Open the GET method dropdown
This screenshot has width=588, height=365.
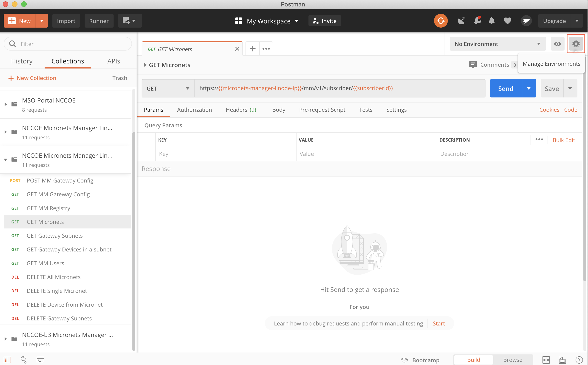click(x=168, y=88)
